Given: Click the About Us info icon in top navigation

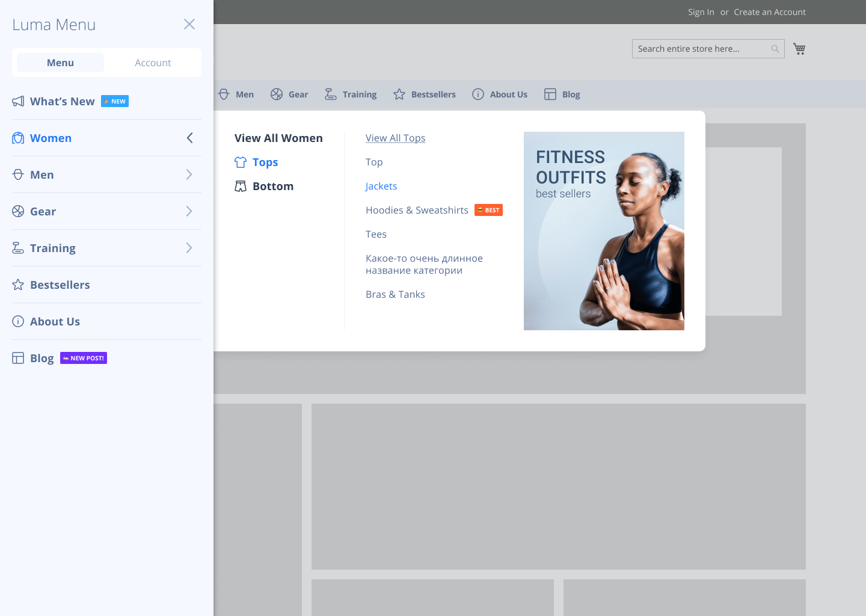Looking at the screenshot, I should coord(478,94).
